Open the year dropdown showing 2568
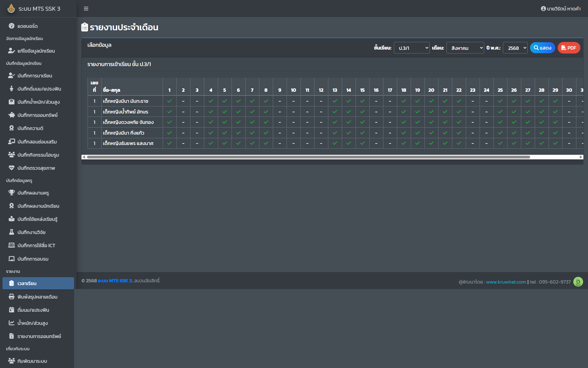The height and width of the screenshot is (368, 588). coord(515,48)
